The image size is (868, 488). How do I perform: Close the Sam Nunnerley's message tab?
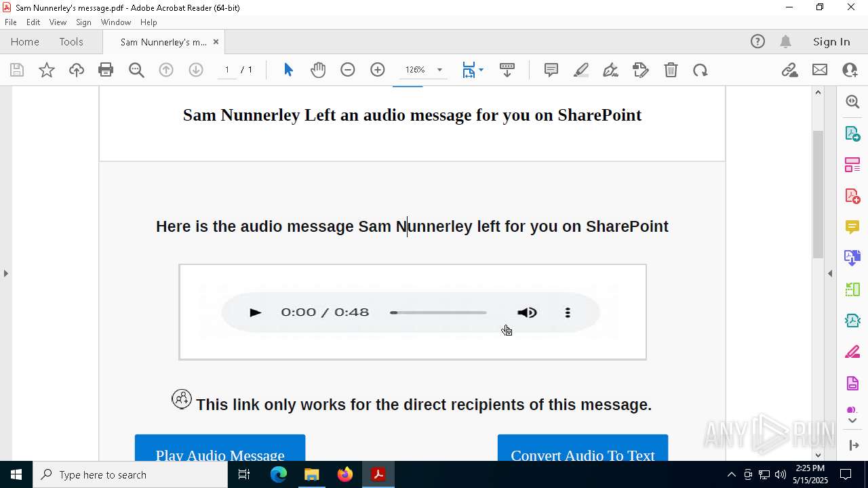coord(216,41)
